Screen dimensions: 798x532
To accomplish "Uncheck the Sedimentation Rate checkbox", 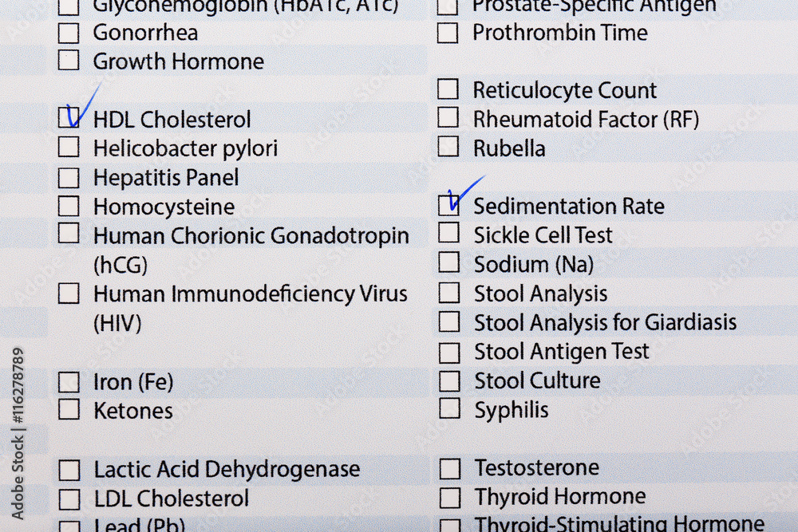I will [448, 206].
